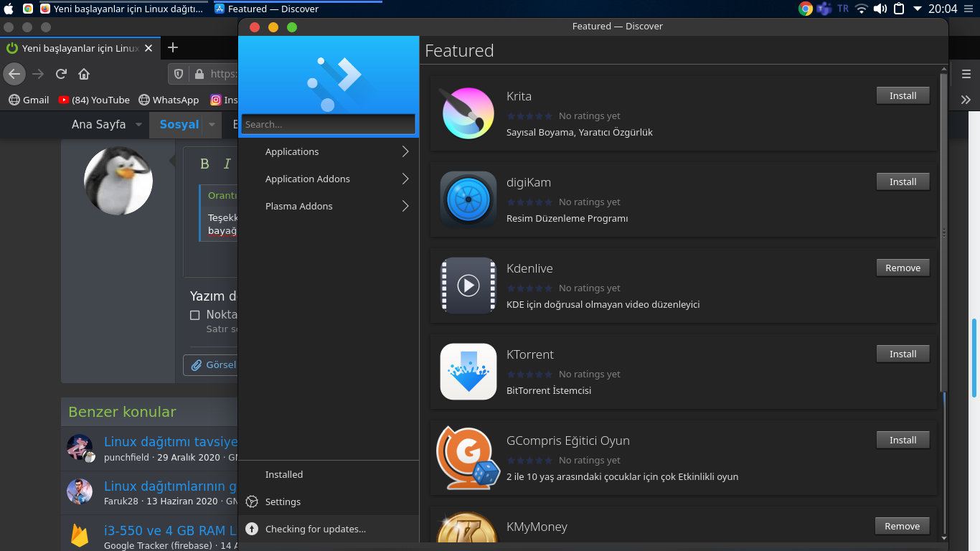Screen dimensions: 980x551
Task: Click the forward arrow in Firefox
Action: coord(38,74)
